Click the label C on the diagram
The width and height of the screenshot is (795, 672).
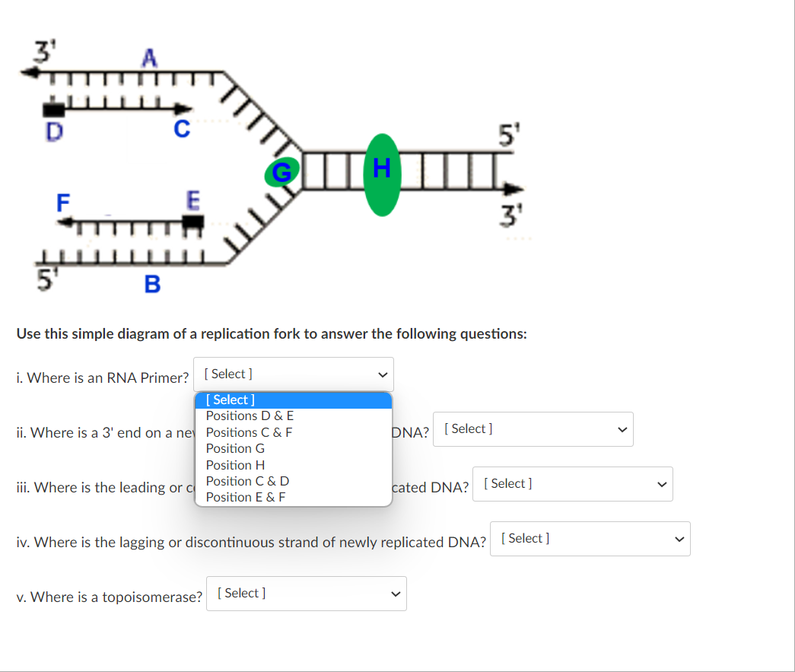[x=181, y=129]
